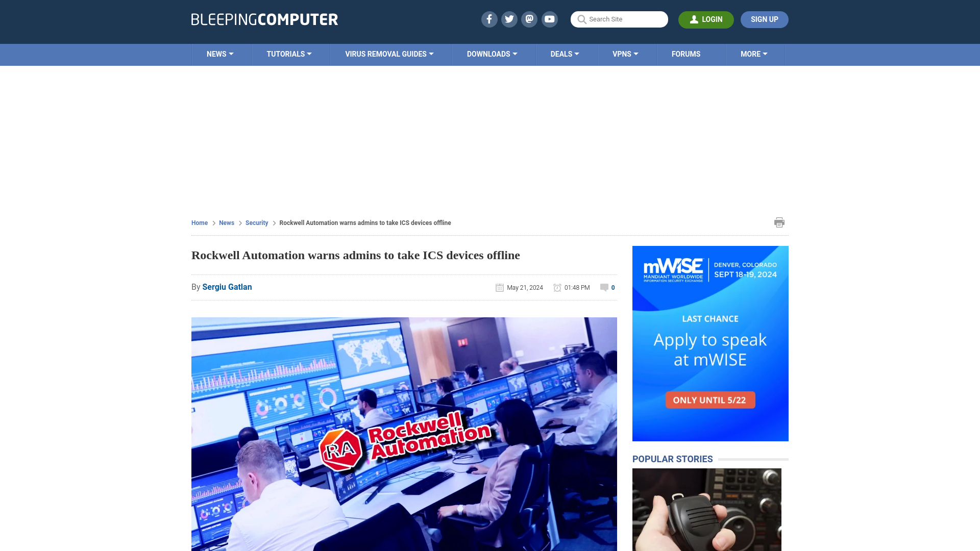Click the Security breadcrumb link
The image size is (980, 551).
256,222
